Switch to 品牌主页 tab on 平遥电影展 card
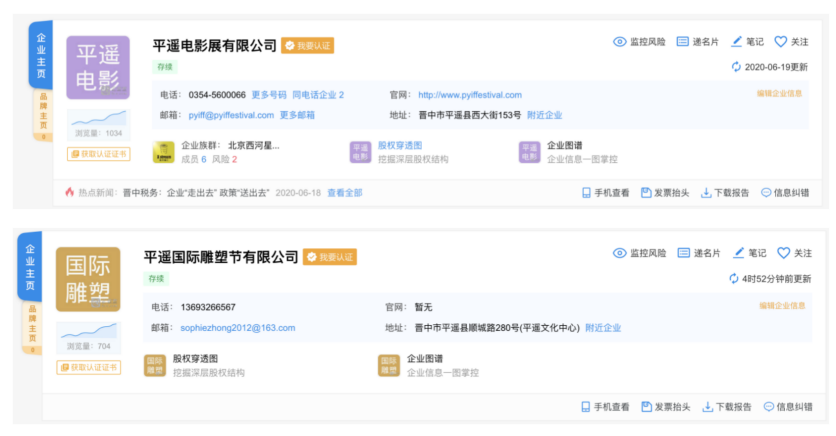The width and height of the screenshot is (836, 436). (x=42, y=114)
